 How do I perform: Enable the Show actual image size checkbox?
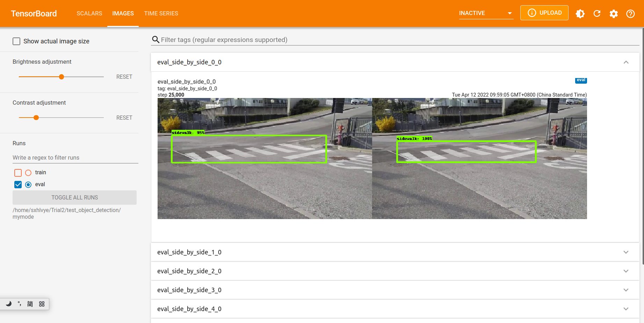coord(16,41)
